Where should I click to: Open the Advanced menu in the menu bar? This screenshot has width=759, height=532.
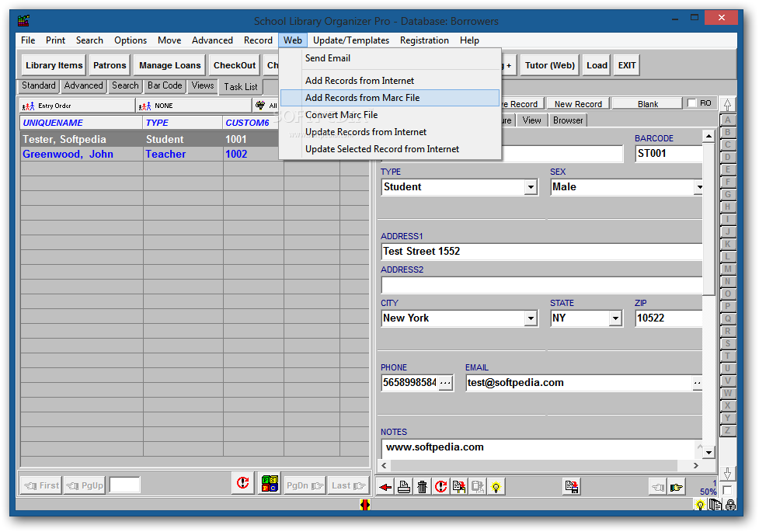pyautogui.click(x=212, y=40)
